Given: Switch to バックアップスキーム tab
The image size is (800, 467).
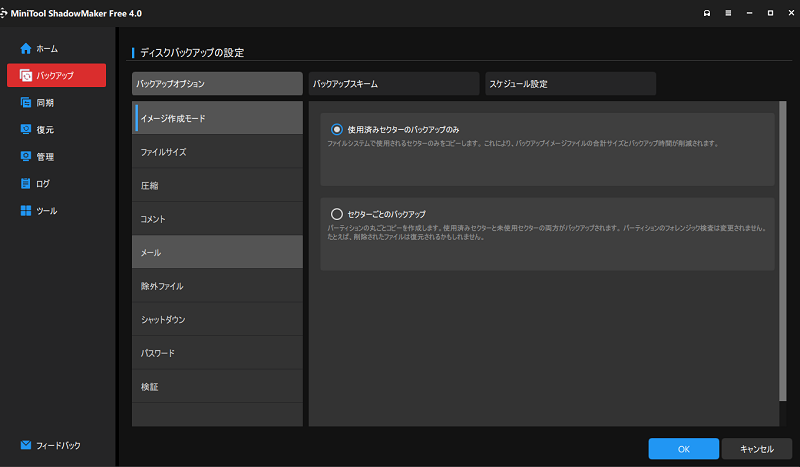Looking at the screenshot, I should [394, 84].
